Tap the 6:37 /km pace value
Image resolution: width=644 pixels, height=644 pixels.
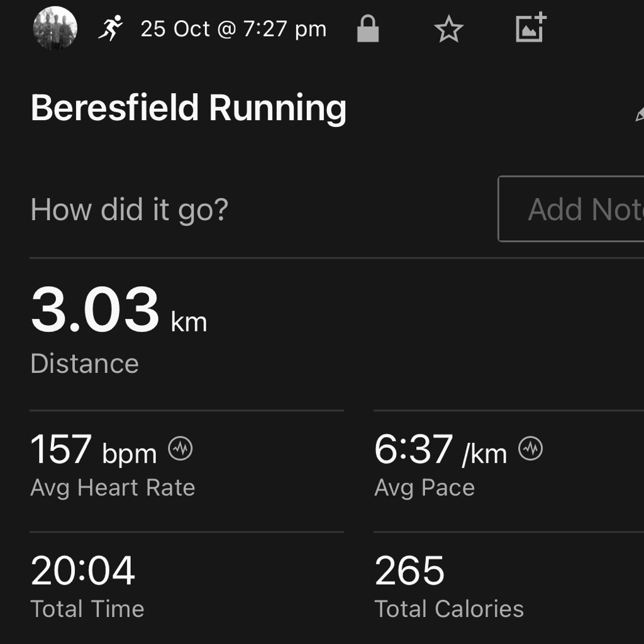(x=440, y=450)
